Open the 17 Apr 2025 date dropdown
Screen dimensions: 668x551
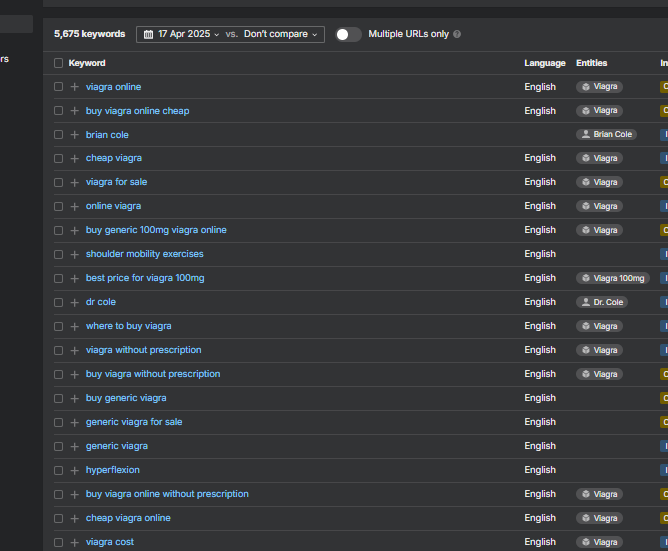pos(189,34)
